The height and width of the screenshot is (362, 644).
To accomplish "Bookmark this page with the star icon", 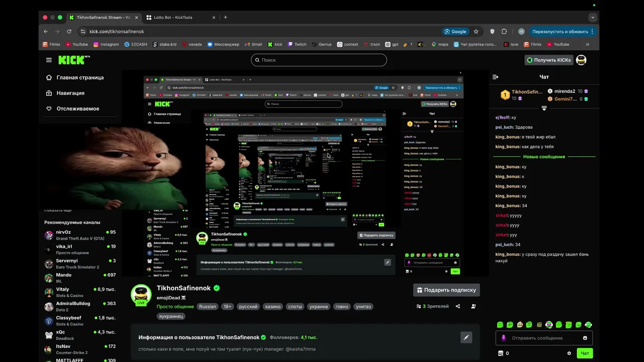I will click(476, 31).
